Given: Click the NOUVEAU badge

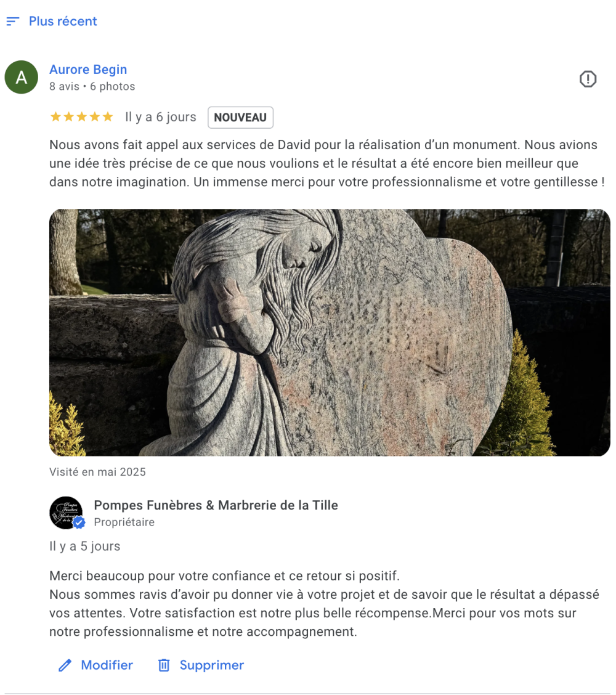Looking at the screenshot, I should [x=241, y=118].
